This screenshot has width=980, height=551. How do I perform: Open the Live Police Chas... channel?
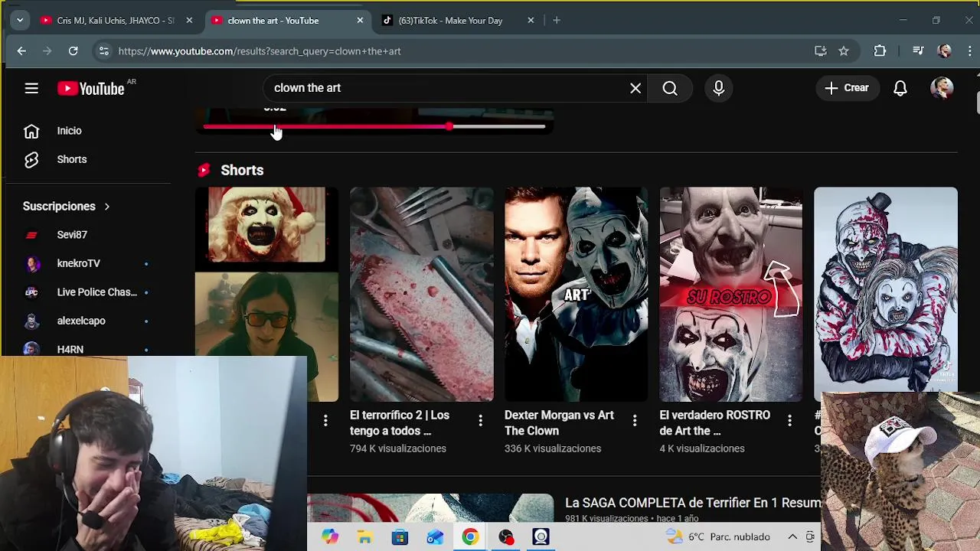96,292
